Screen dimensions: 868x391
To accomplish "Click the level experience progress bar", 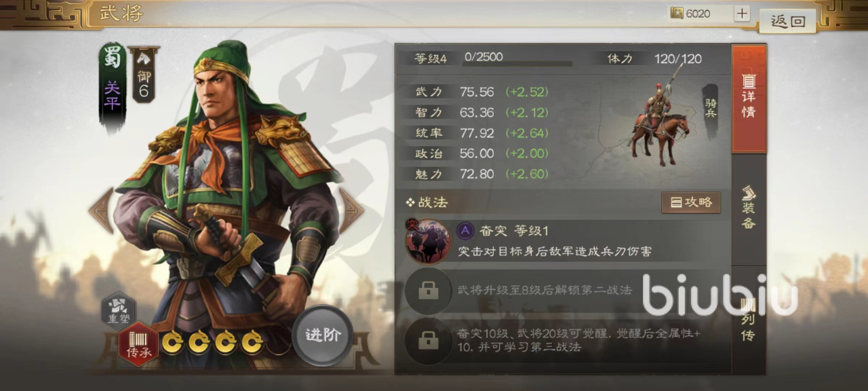I will click(517, 63).
